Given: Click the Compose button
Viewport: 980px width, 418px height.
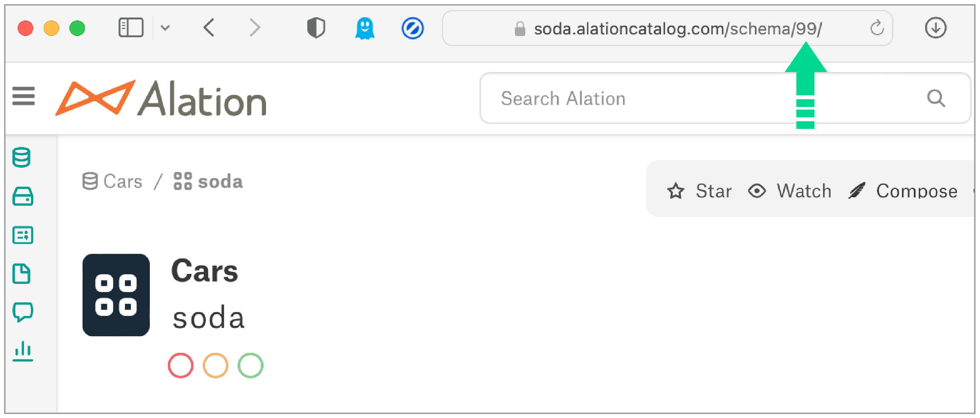Looking at the screenshot, I should [903, 191].
